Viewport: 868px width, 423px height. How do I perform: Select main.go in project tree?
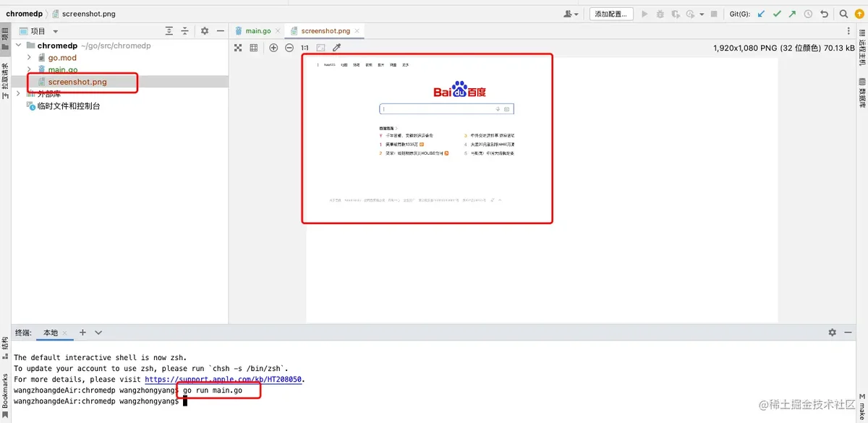pos(63,70)
